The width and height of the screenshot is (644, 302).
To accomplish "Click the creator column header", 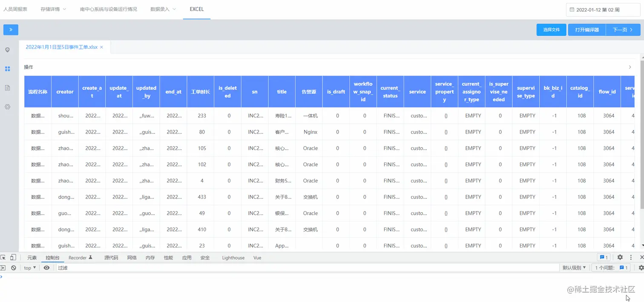I will point(65,92).
